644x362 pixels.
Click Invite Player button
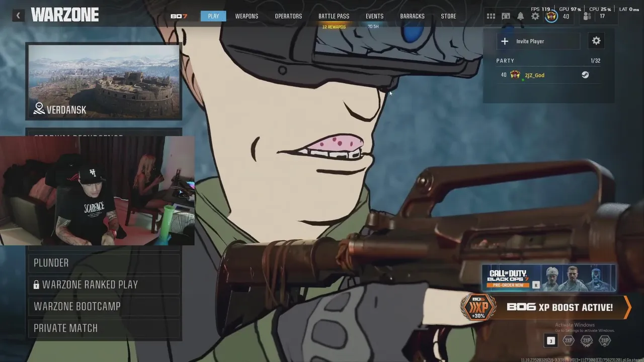click(x=538, y=41)
